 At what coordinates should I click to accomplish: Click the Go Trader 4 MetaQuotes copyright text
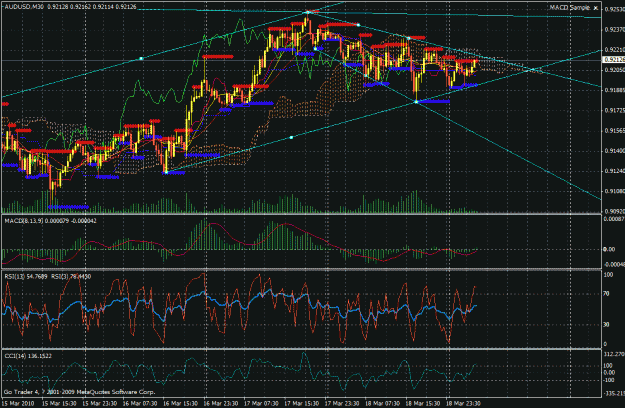80,392
